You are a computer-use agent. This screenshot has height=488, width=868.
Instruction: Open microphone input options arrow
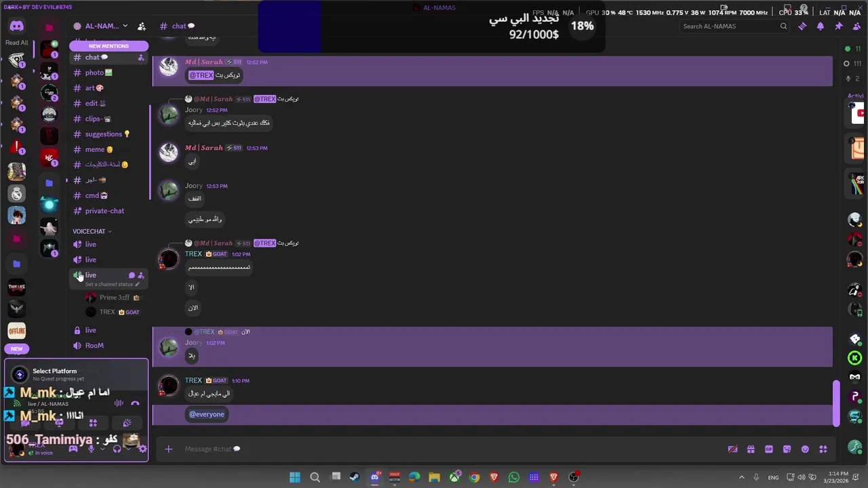[101, 449]
